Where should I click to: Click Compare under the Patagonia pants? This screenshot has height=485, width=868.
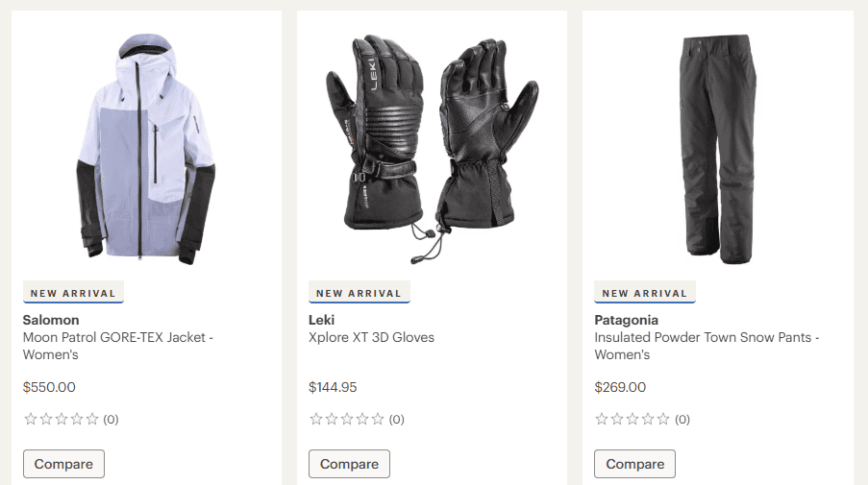click(x=635, y=464)
